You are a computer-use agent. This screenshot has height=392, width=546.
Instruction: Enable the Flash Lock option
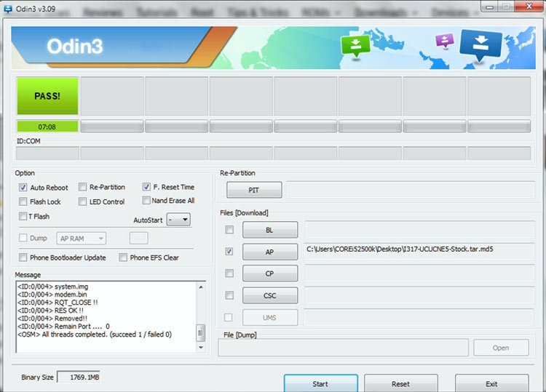(x=23, y=201)
